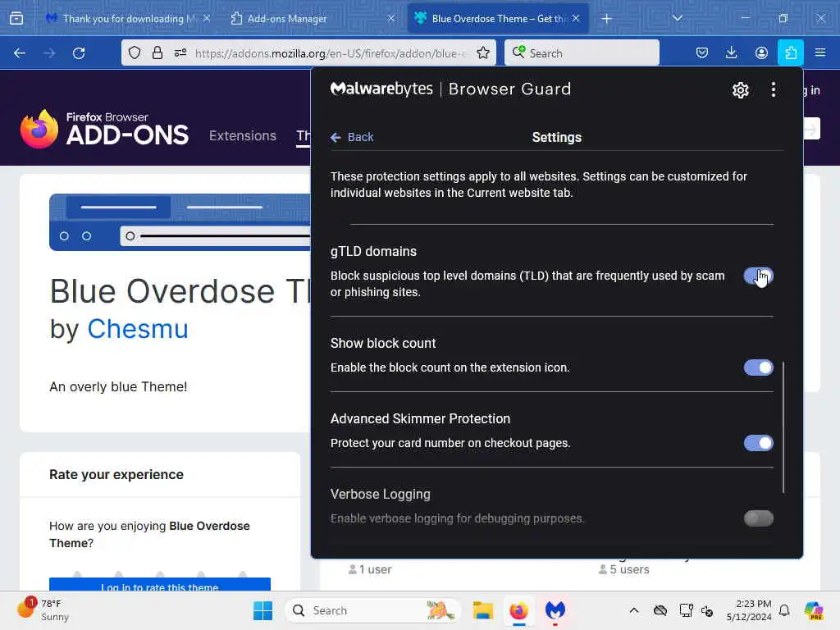840x630 pixels.
Task: Show hidden system tray icons
Action: tap(634, 610)
